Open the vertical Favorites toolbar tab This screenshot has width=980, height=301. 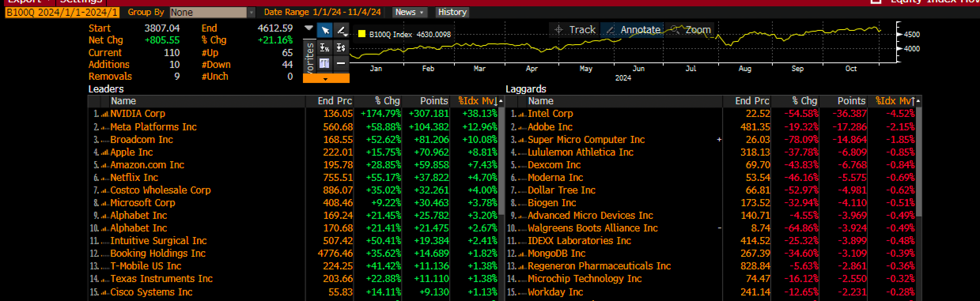[x=310, y=56]
